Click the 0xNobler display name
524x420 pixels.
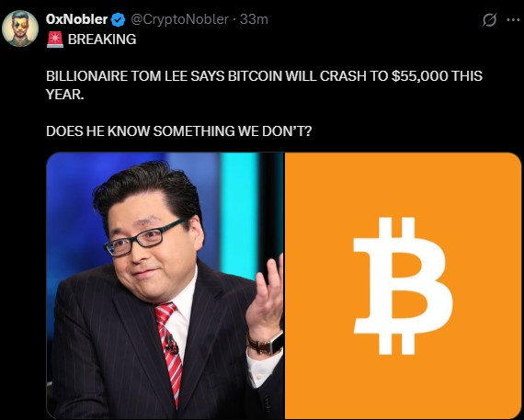click(76, 19)
